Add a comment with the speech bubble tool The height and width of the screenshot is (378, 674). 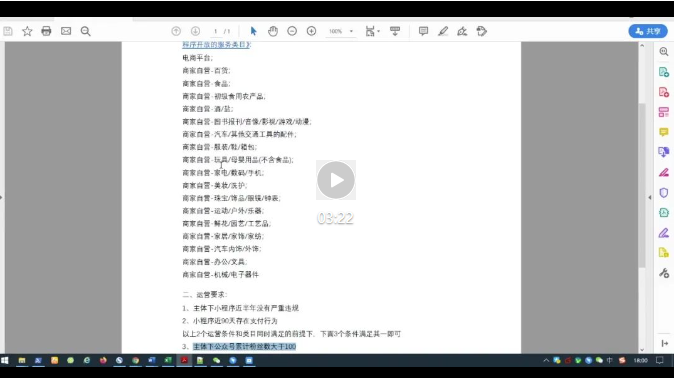pyautogui.click(x=423, y=31)
